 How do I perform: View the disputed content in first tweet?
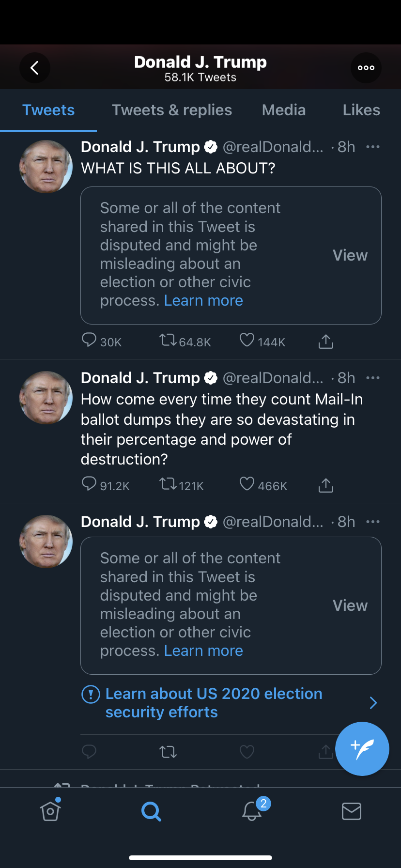350,255
